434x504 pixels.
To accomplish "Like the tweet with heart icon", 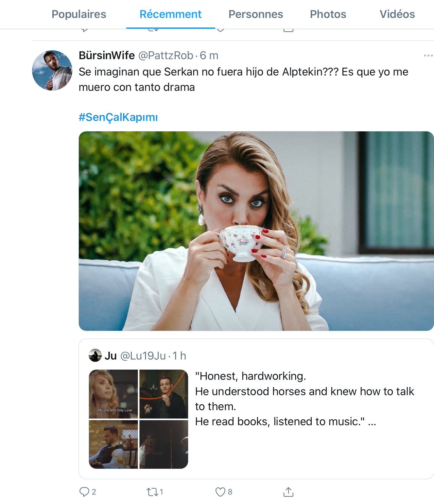I will click(220, 492).
